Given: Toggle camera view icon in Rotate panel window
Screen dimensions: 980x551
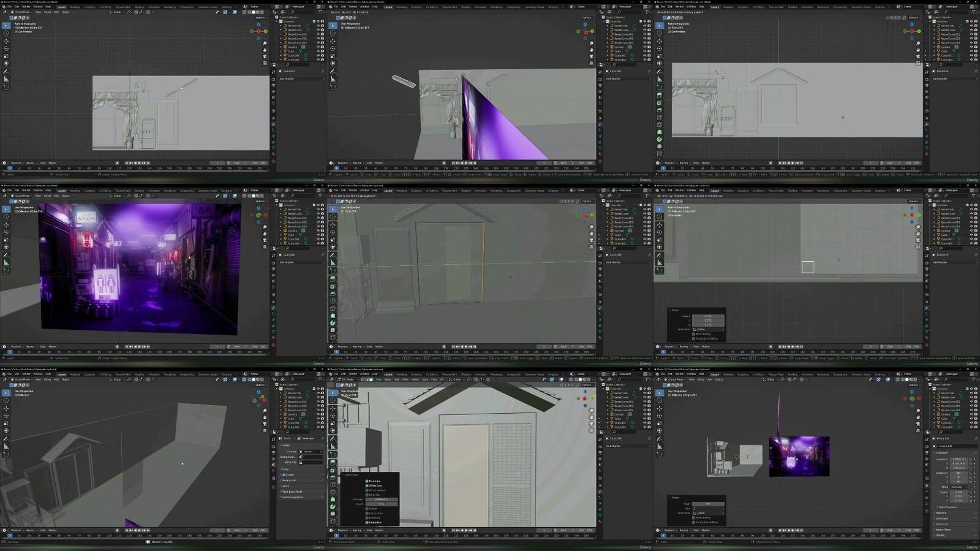Looking at the screenshot, I should click(x=918, y=424).
